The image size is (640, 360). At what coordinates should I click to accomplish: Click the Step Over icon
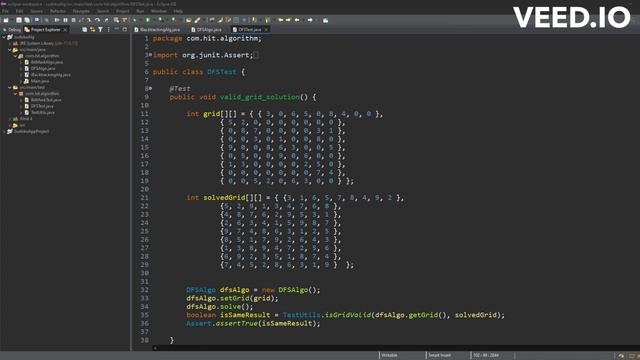tap(97, 20)
